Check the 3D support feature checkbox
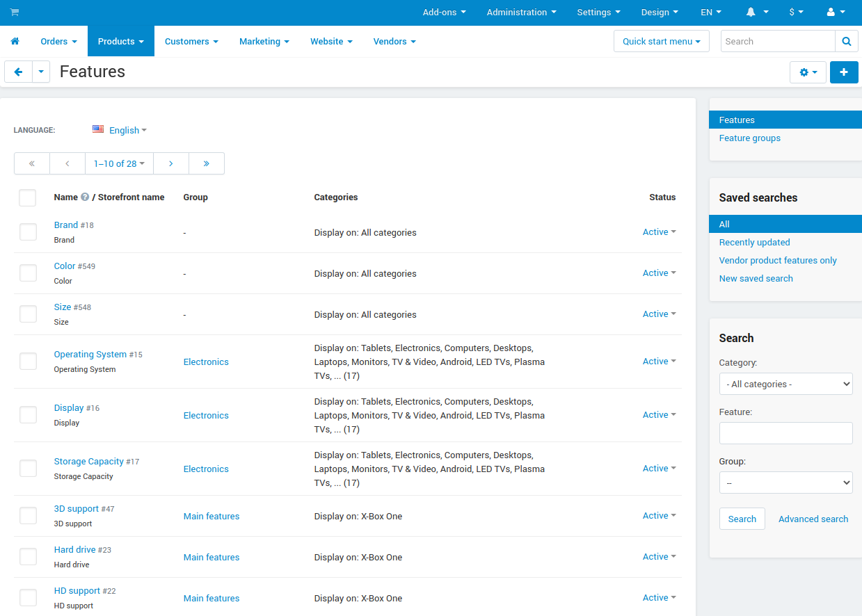Viewport: 862px width, 616px height. click(28, 516)
